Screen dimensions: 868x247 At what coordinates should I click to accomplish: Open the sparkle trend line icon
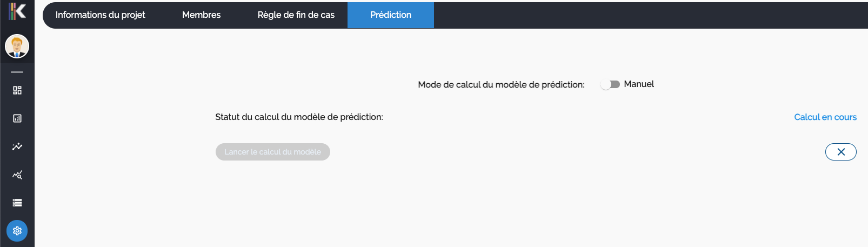click(x=17, y=146)
